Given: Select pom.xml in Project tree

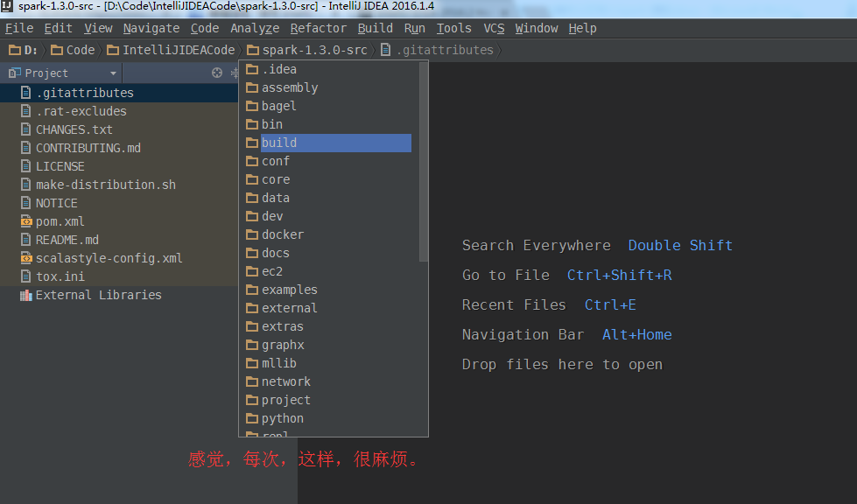Looking at the screenshot, I should pyautogui.click(x=119, y=221).
